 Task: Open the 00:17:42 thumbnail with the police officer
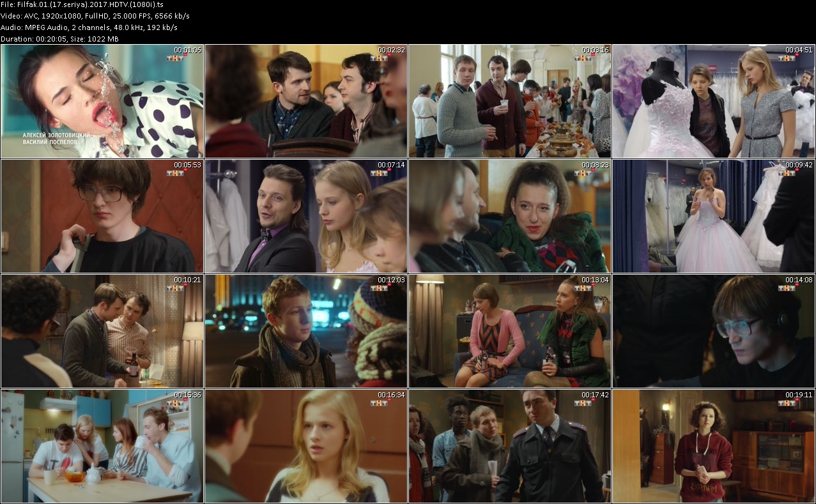[x=510, y=446]
